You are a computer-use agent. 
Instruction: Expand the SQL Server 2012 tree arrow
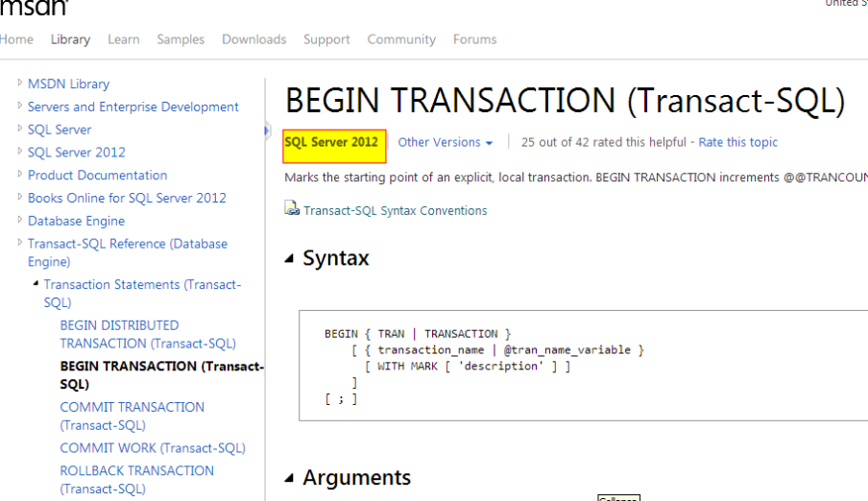point(20,151)
